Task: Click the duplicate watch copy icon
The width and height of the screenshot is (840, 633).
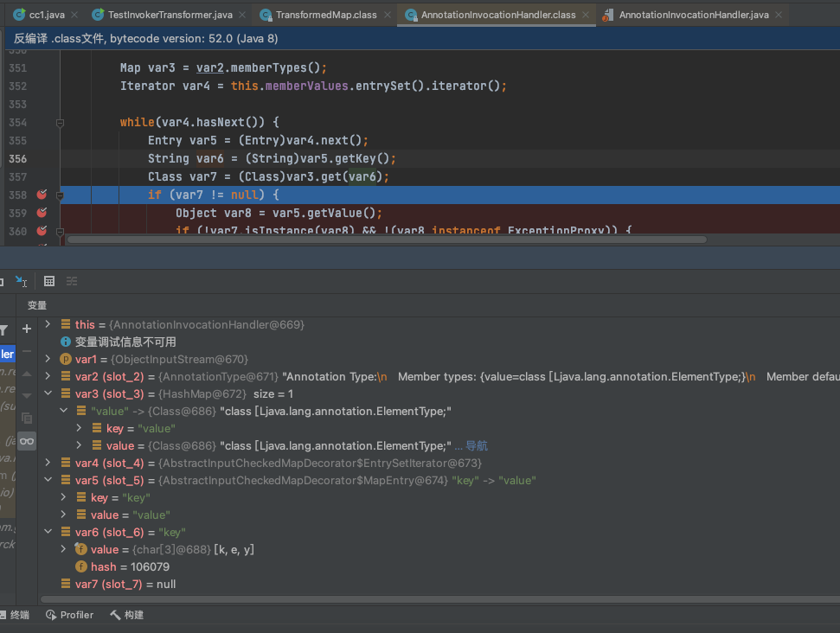Action: coord(27,419)
